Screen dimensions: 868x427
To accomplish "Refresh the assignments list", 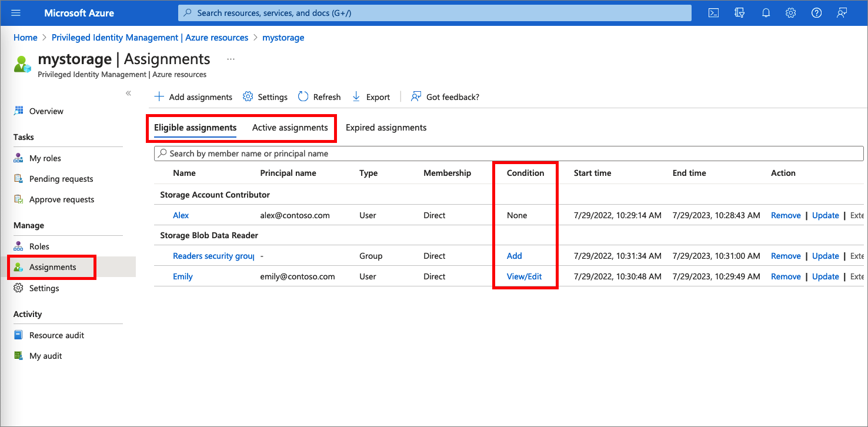I will (319, 97).
